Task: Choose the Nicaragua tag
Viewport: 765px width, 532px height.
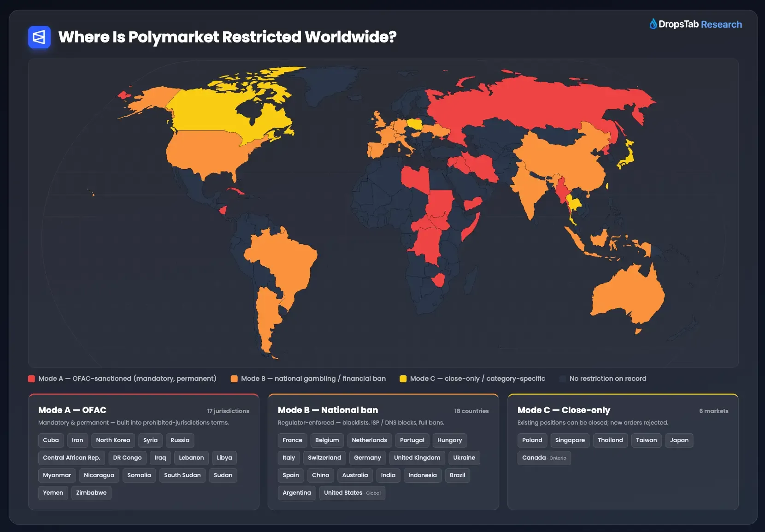Action: (x=99, y=475)
